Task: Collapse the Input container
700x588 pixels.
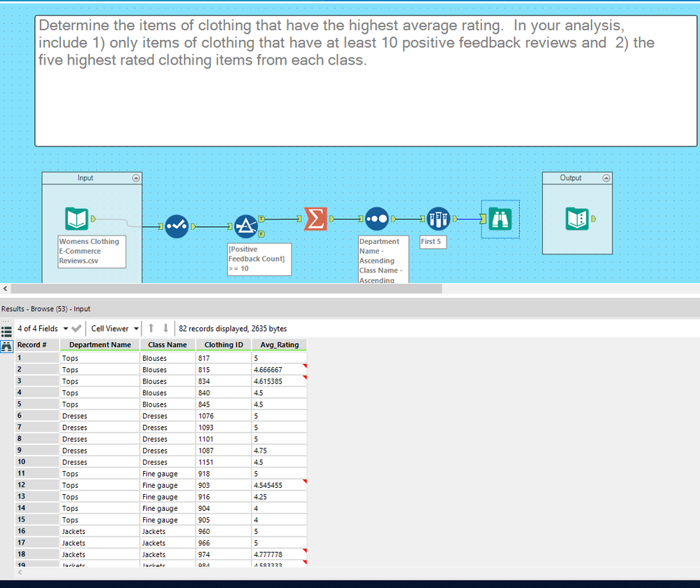Action: pyautogui.click(x=136, y=178)
